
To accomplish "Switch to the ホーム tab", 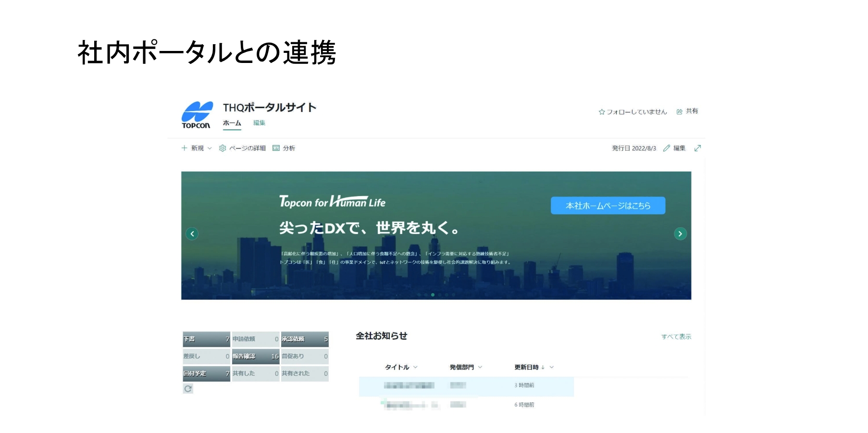I will click(232, 123).
